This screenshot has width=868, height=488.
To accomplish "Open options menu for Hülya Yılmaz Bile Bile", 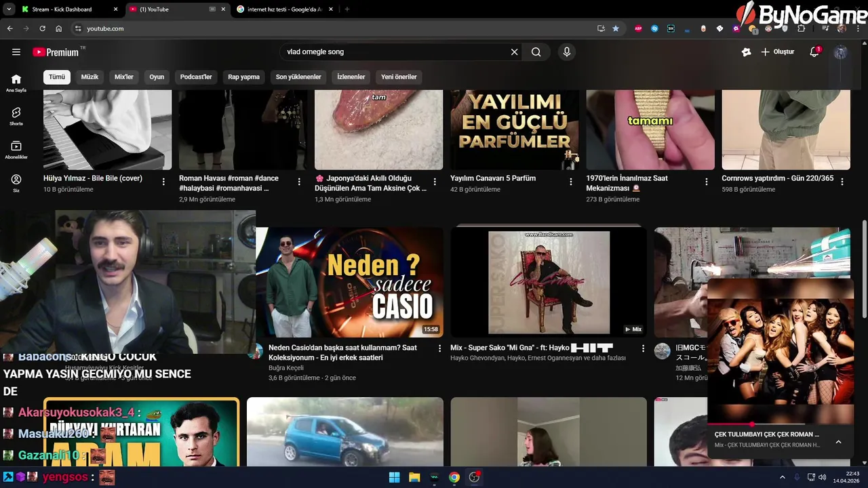I will pyautogui.click(x=163, y=182).
